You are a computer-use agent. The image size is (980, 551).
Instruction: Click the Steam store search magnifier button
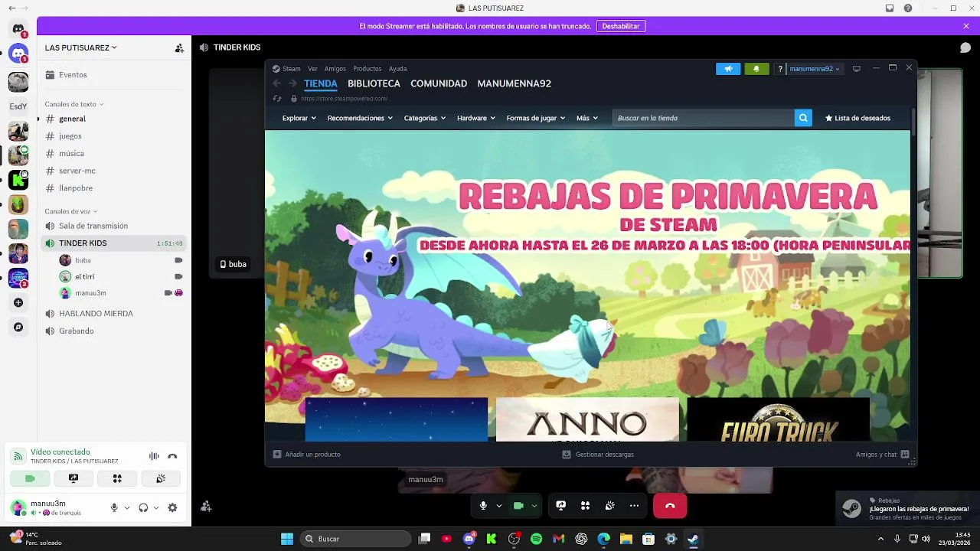click(x=803, y=118)
